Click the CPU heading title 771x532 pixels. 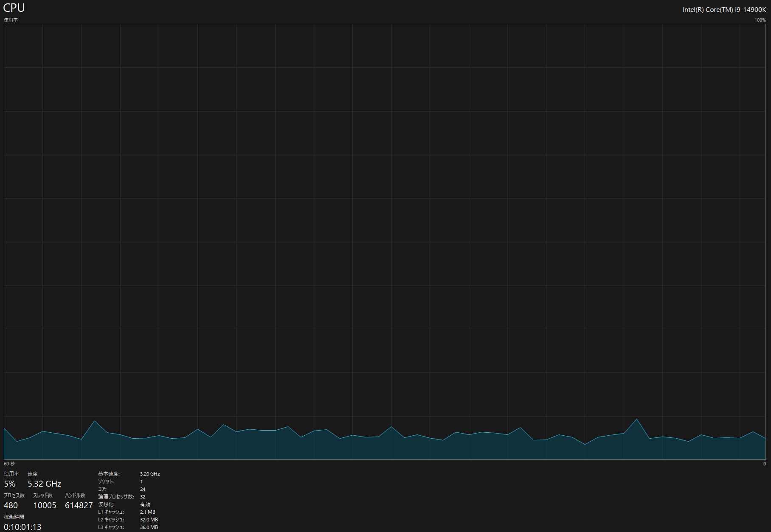(14, 8)
